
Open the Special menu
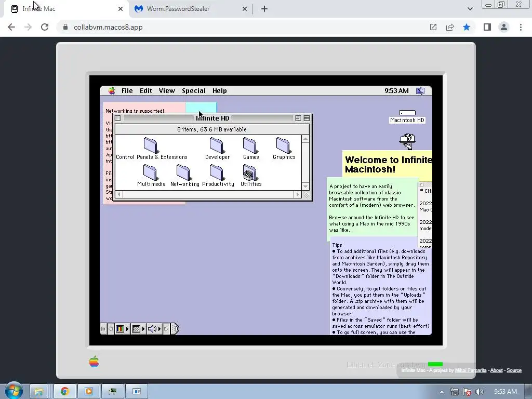pyautogui.click(x=194, y=90)
